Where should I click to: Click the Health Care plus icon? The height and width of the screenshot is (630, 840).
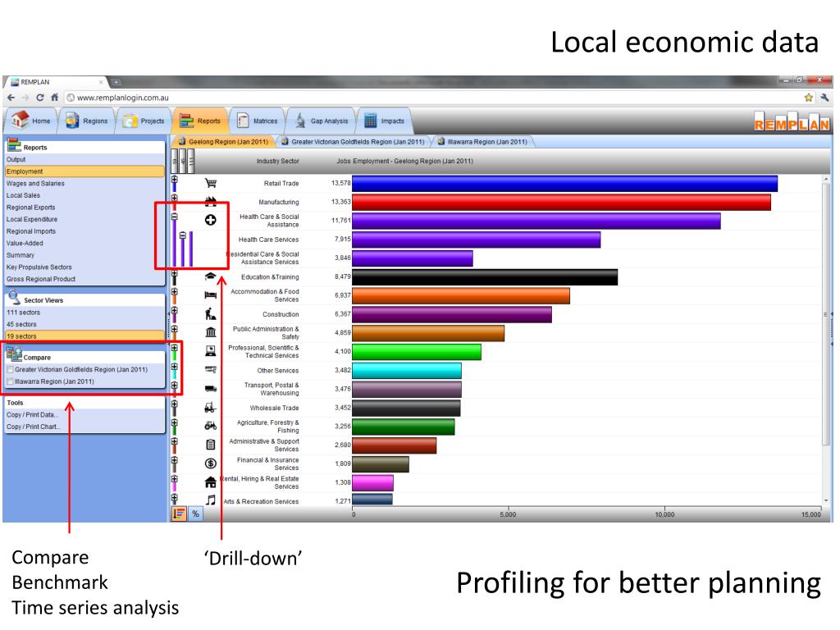(211, 220)
